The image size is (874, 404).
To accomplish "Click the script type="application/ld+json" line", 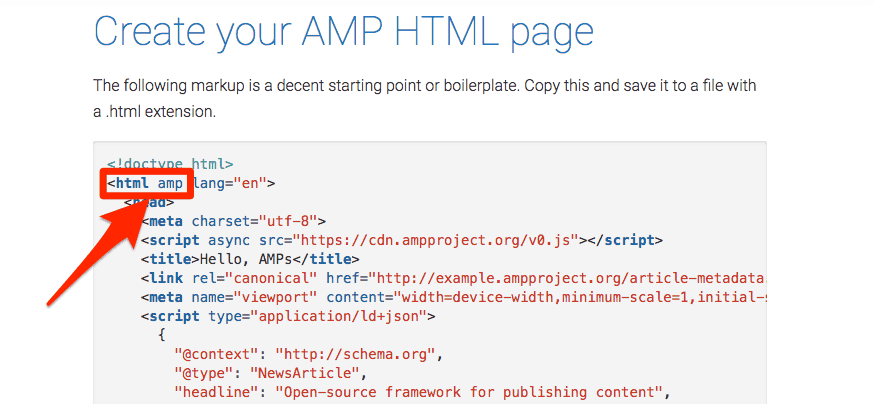I will [288, 317].
